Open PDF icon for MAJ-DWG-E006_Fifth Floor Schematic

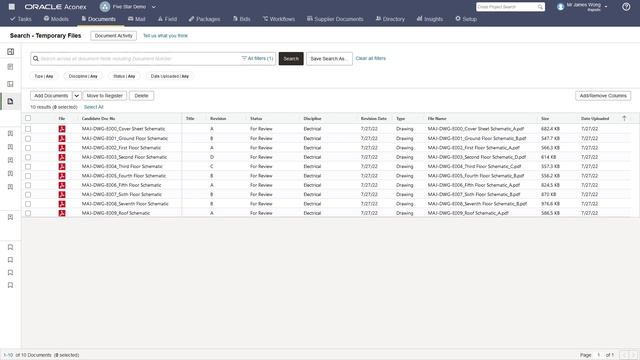coord(62,185)
